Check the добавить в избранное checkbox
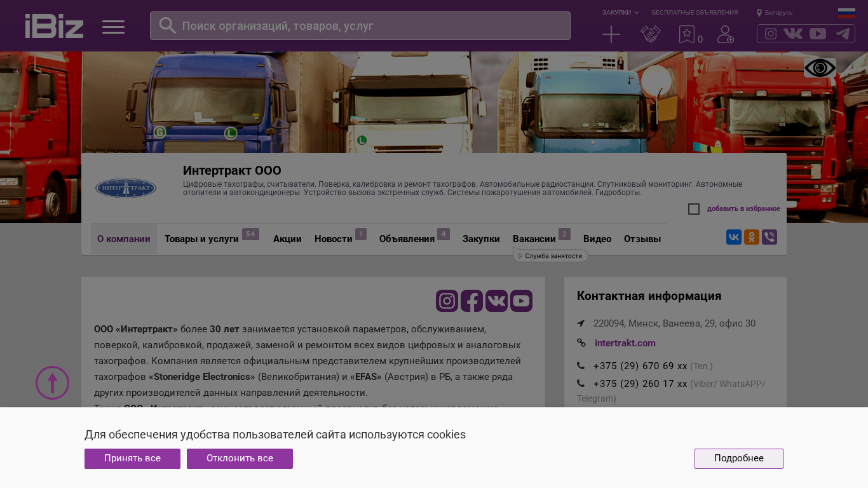 694,209
